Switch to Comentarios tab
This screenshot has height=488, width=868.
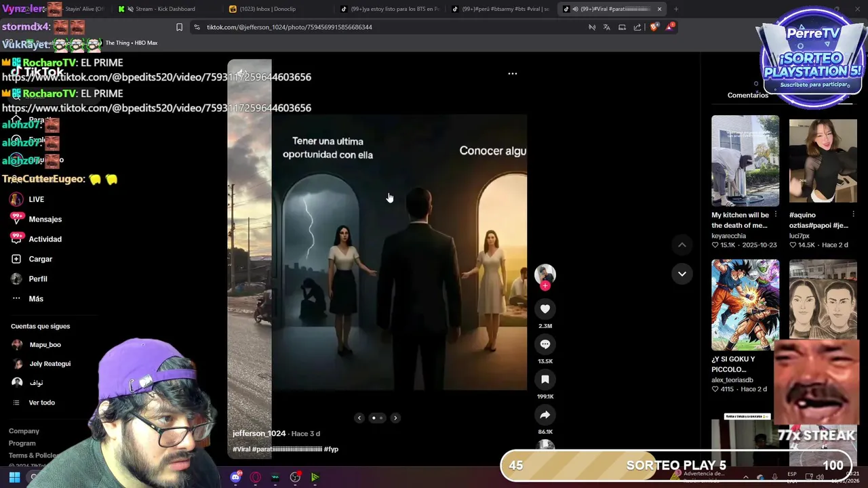click(x=747, y=95)
